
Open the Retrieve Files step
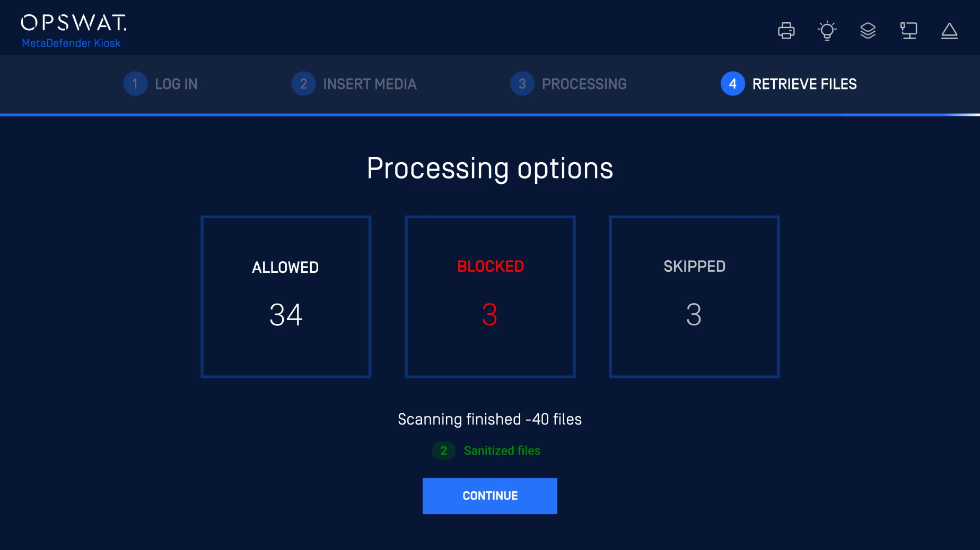tap(804, 84)
